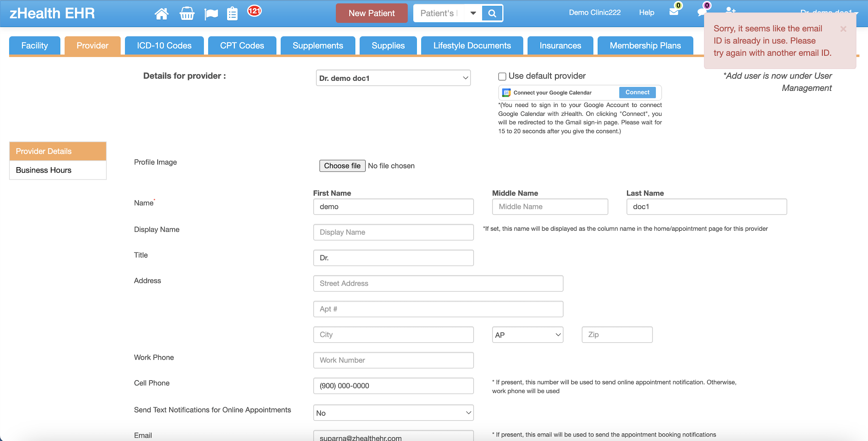
Task: Click the Email field
Action: (x=393, y=436)
